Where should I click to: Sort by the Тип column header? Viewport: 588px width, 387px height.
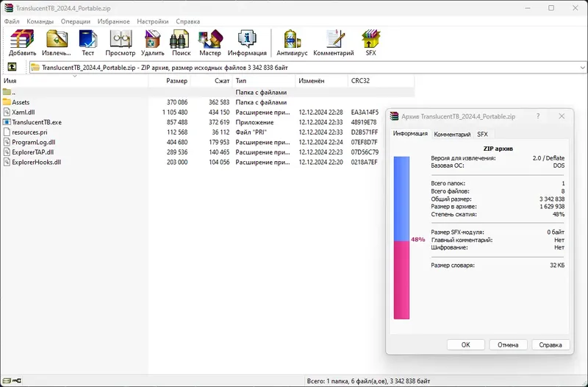click(x=264, y=81)
